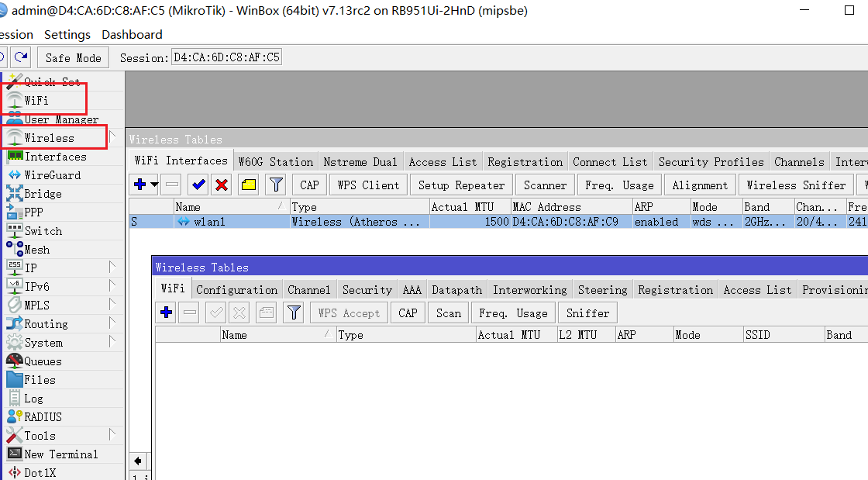
Task: Open the Settings menu
Action: point(67,34)
